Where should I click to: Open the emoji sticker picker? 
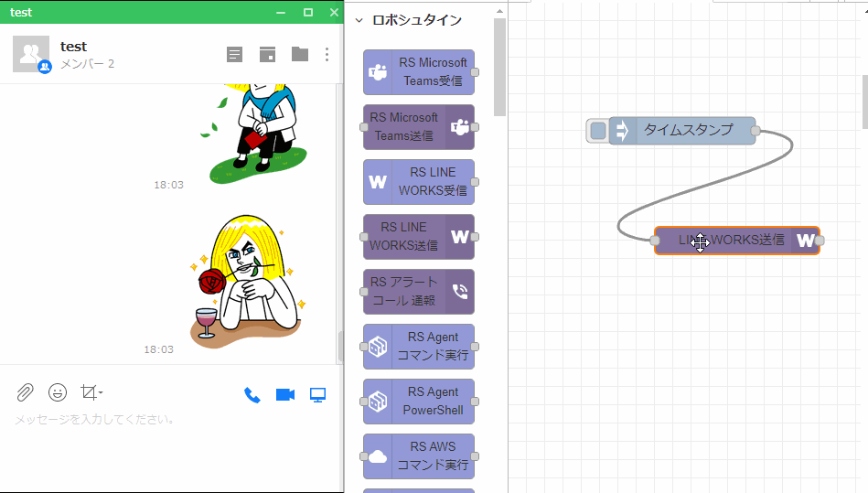[x=58, y=392]
